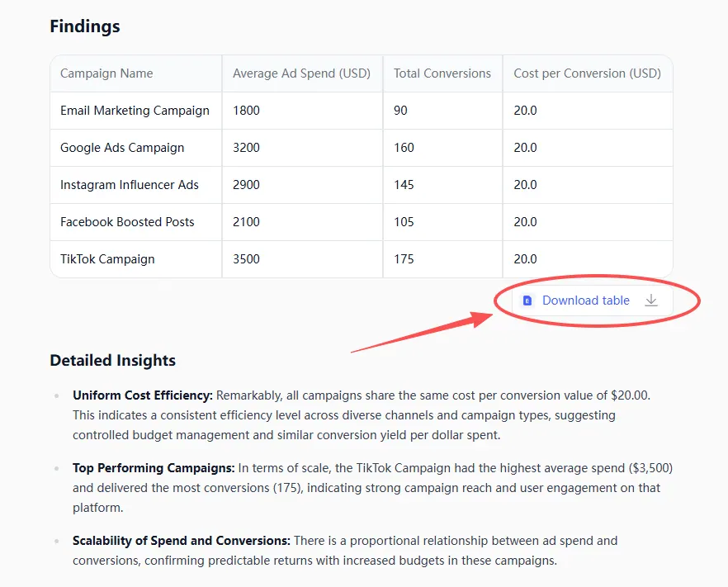
Task: Click the 160 conversions cell
Action: tap(404, 148)
